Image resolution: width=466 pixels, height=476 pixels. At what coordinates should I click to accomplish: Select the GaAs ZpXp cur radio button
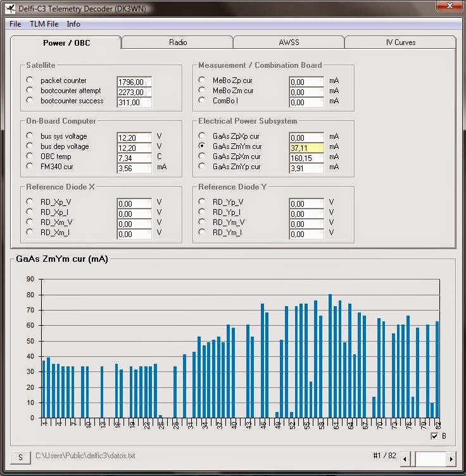(x=201, y=136)
